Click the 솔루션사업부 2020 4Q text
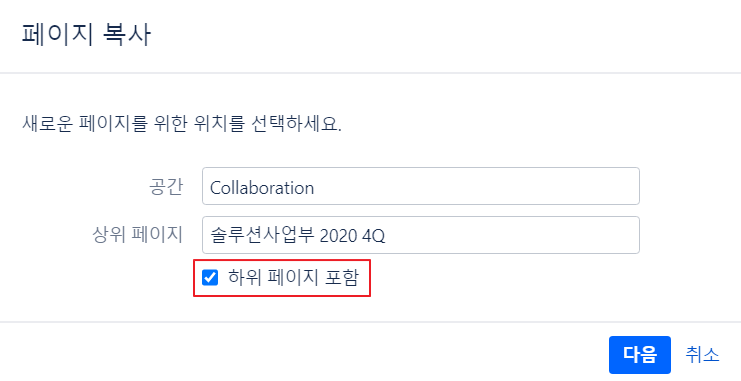This screenshot has width=741, height=381. pos(298,235)
